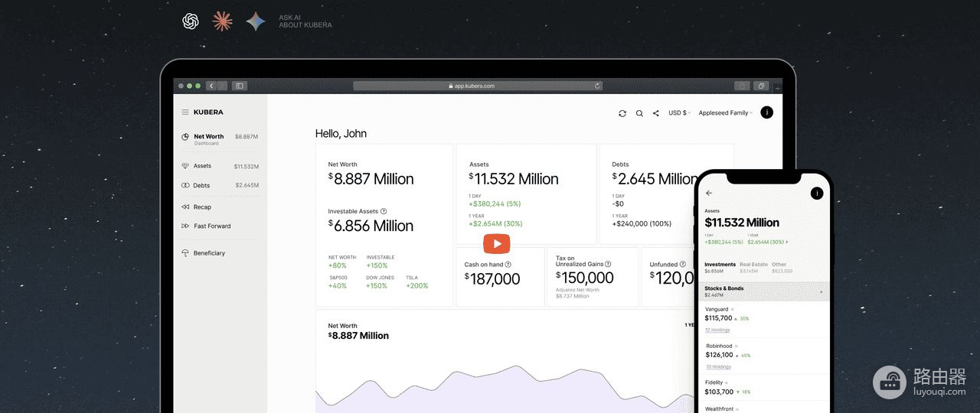Click the share icon in header
The image size is (980, 413).
coord(655,113)
